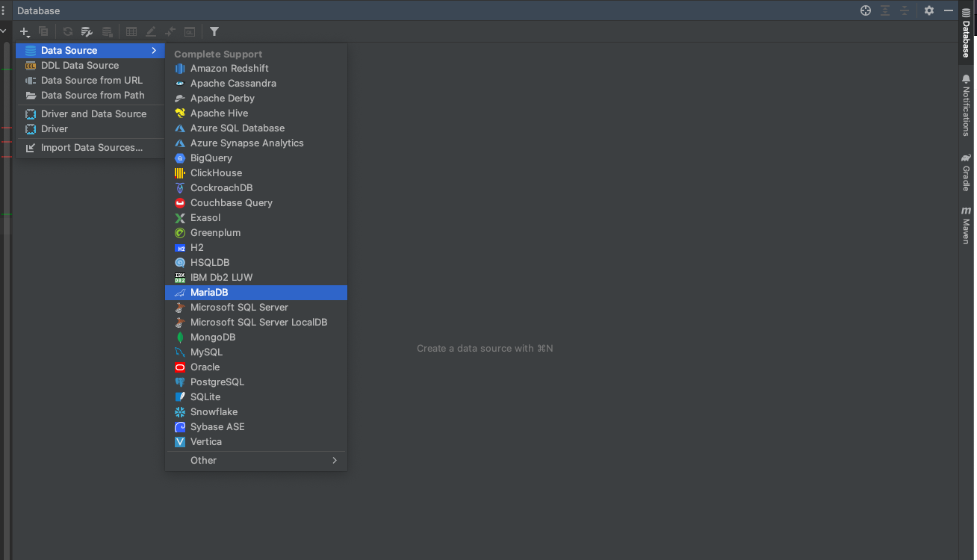
Task: Expand the Data Source submenu arrow
Action: pos(154,51)
